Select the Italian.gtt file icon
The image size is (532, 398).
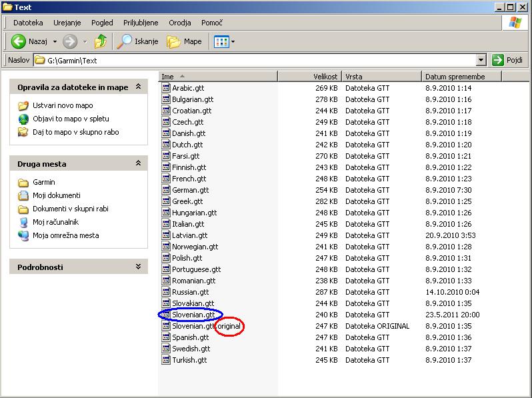tap(166, 224)
